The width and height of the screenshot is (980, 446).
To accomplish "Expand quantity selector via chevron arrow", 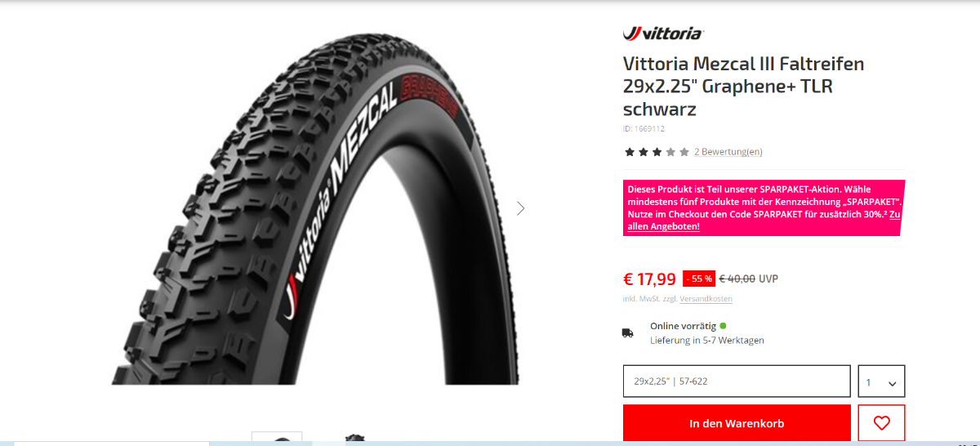I will [892, 383].
